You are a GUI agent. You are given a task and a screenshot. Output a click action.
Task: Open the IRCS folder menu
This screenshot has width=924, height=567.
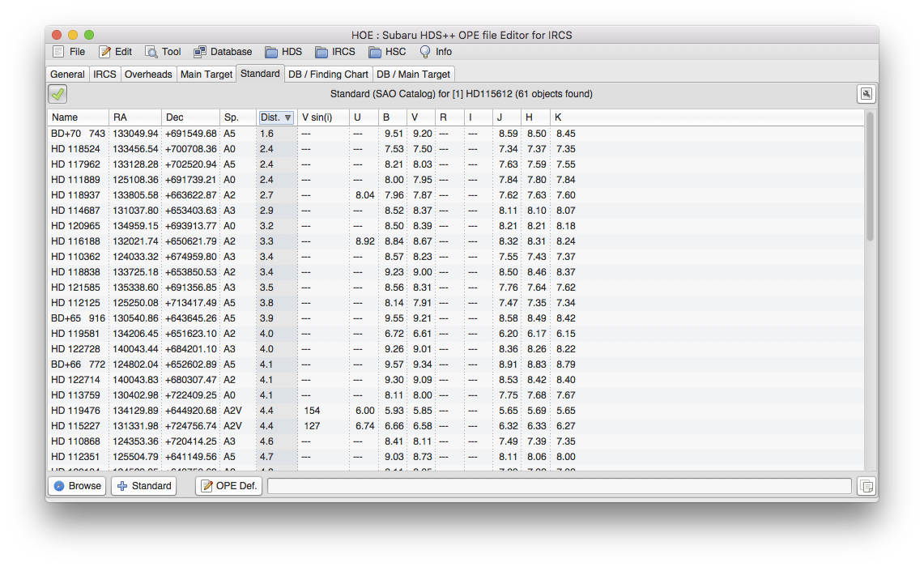pyautogui.click(x=334, y=52)
